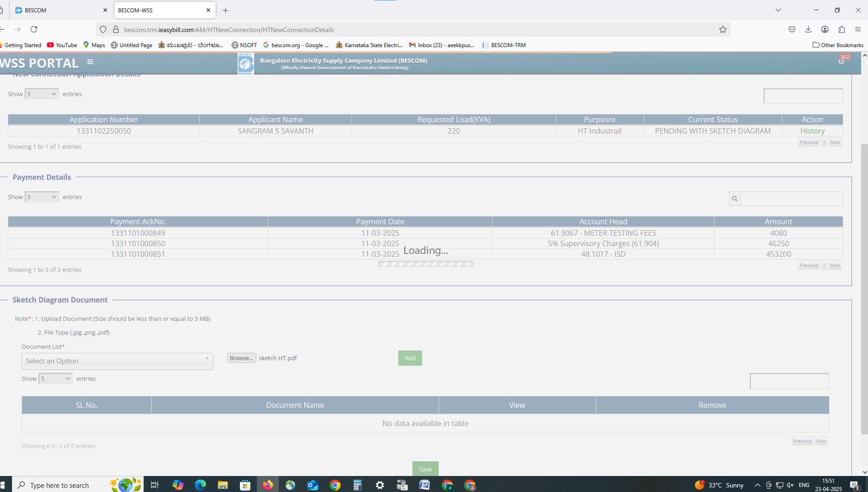The image size is (868, 492).
Task: Click Previous in application details pagination
Action: [808, 142]
